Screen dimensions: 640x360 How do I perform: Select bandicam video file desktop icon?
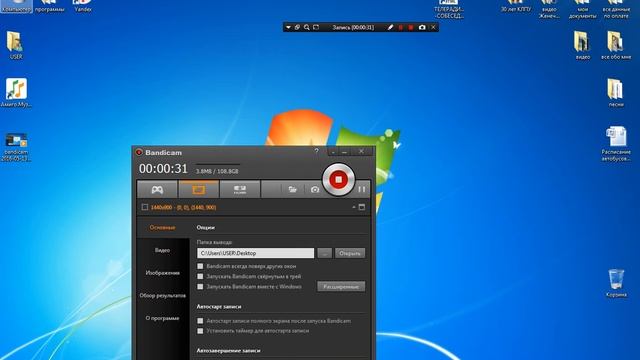16,147
